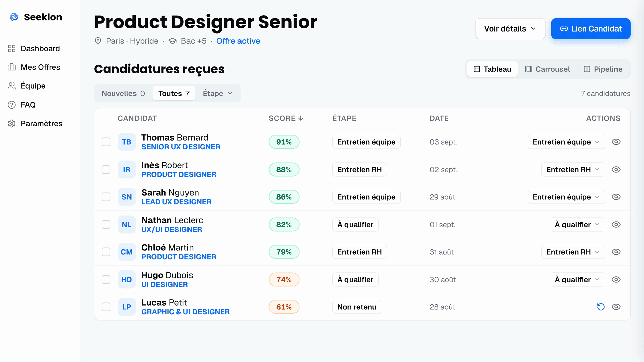View Nathan Leclerc's application with the eye icon
This screenshot has height=362, width=644.
click(616, 225)
